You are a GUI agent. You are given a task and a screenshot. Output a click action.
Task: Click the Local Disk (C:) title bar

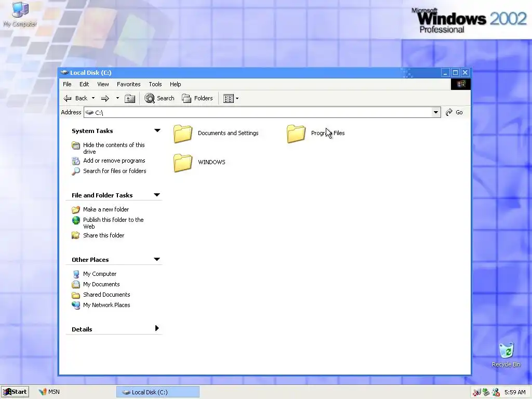click(249, 73)
